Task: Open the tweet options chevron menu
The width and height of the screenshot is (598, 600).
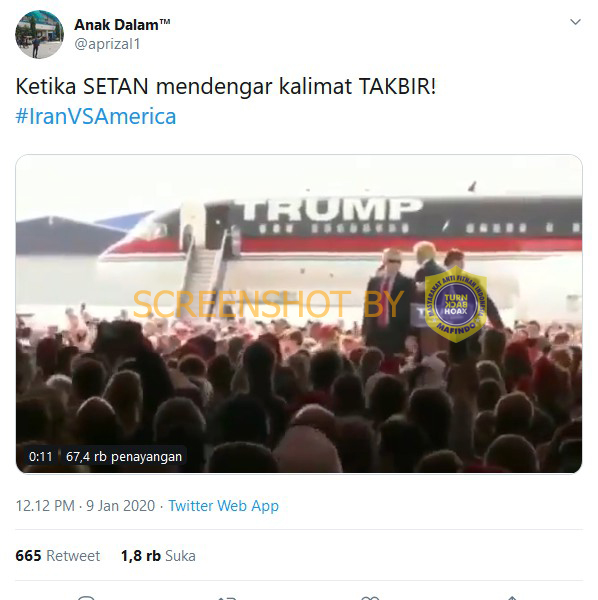Action: coord(575,22)
